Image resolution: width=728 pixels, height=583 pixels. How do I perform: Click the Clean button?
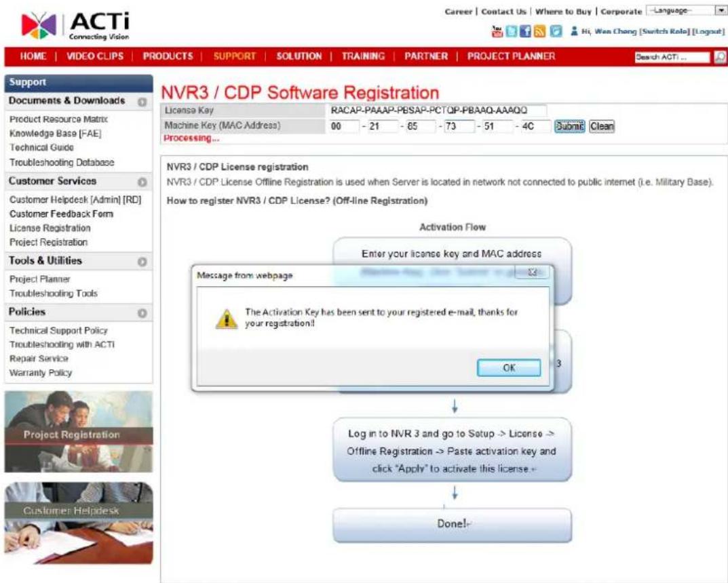click(602, 126)
